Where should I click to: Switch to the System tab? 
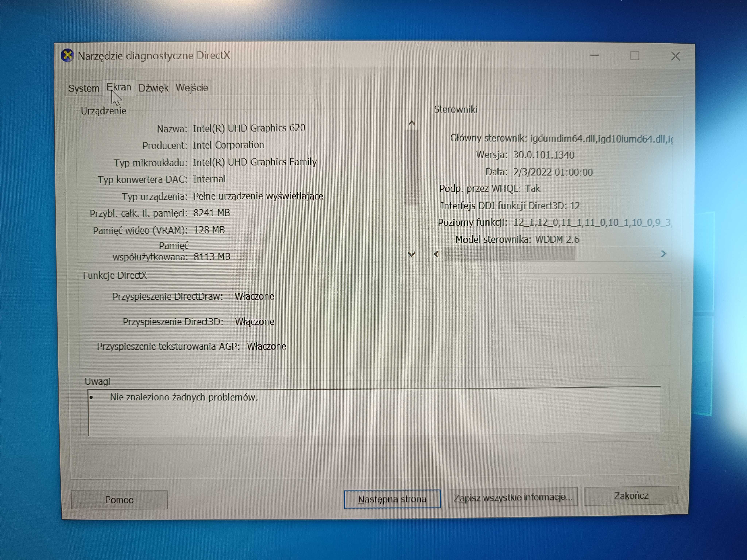(x=84, y=88)
